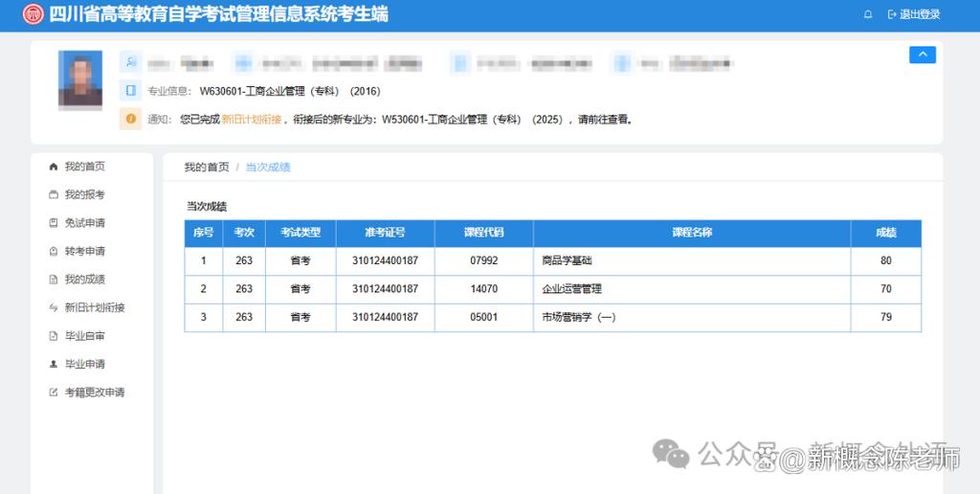Open 转考申请 in sidebar
980x494 pixels.
click(84, 251)
